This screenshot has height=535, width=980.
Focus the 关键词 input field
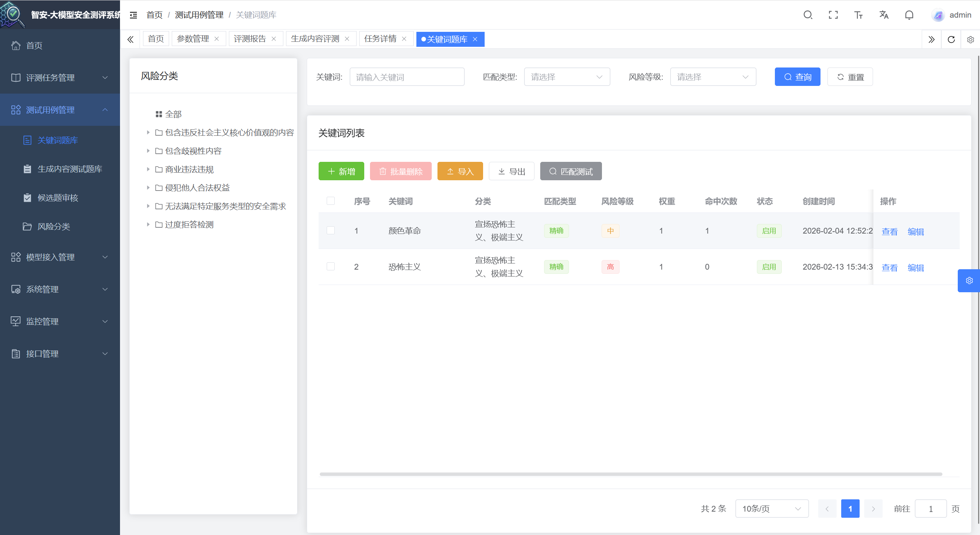pos(407,77)
